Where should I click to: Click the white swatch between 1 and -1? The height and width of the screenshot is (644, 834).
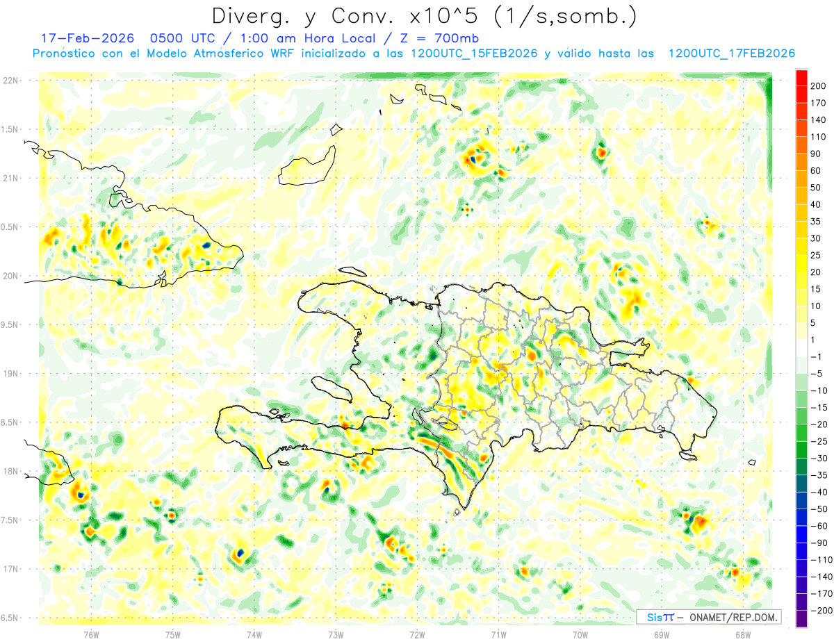point(801,348)
